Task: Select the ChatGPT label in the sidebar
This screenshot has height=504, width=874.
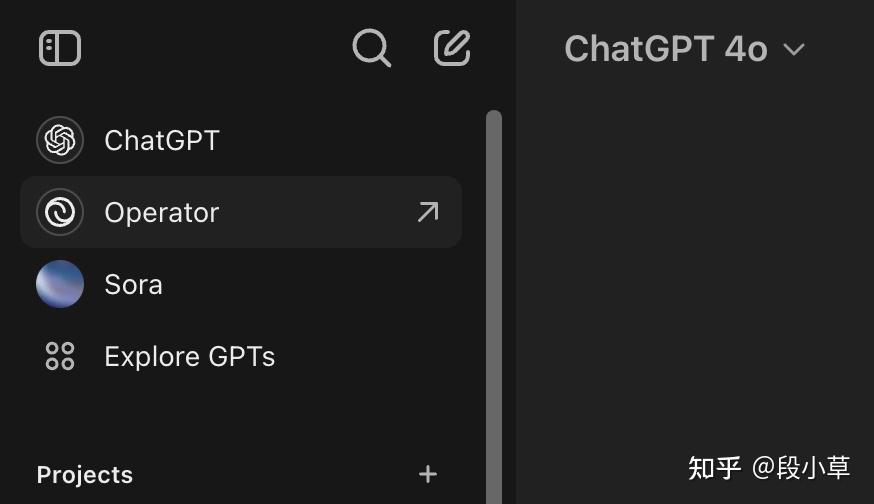Action: tap(162, 140)
